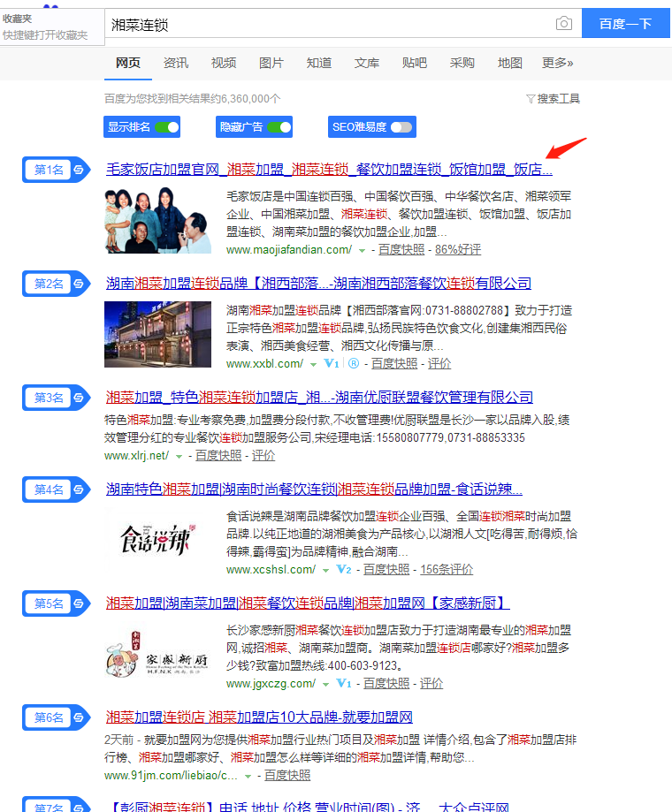Viewport: 672px width, 812px height.
Task: Open 百度快照 for www.91jm.com
Action: tap(287, 775)
